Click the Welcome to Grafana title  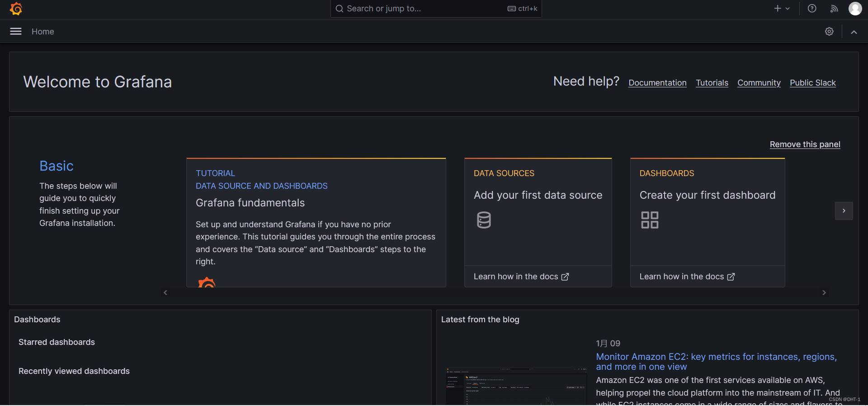click(x=98, y=82)
